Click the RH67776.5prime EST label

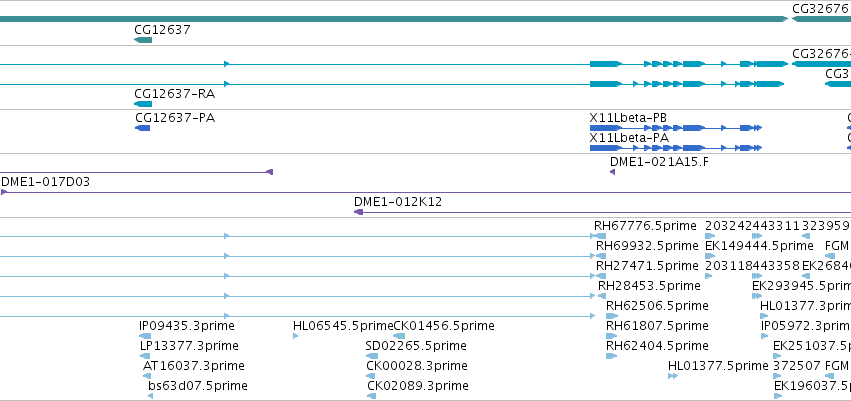tap(645, 226)
